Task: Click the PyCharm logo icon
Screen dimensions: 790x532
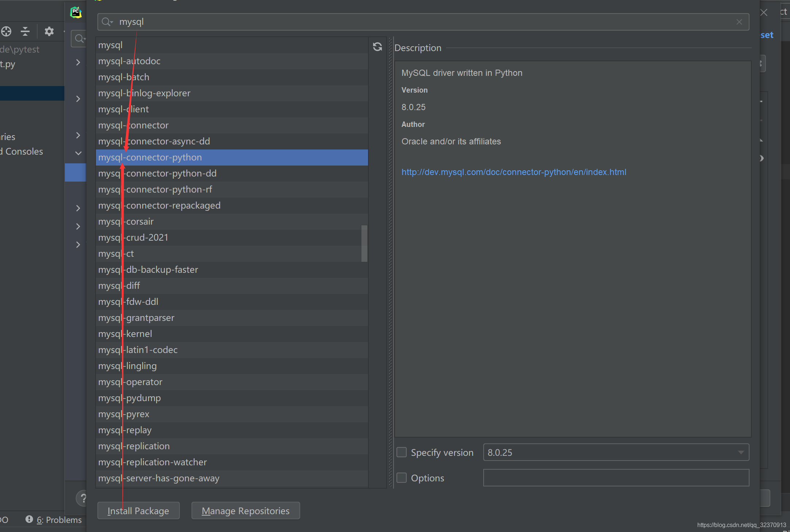Action: tap(76, 12)
